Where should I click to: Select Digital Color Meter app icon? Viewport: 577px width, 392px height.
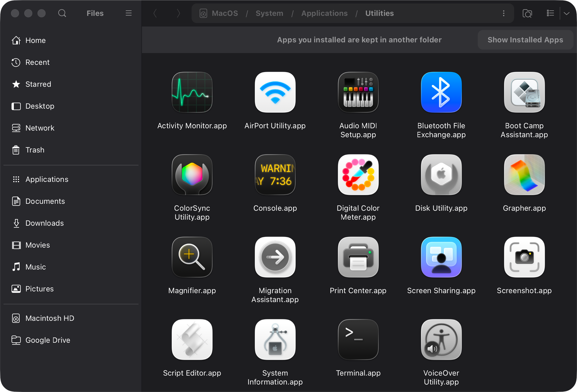coord(358,175)
